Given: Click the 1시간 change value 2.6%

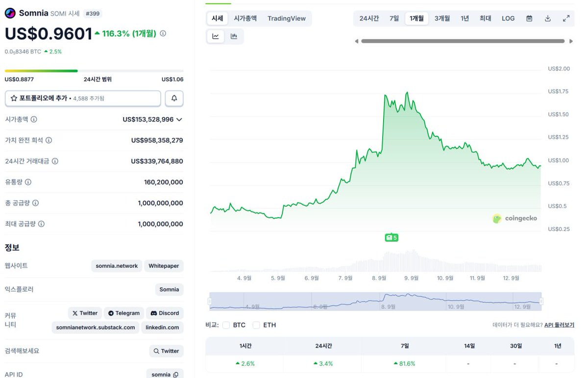Looking at the screenshot, I should (245, 364).
